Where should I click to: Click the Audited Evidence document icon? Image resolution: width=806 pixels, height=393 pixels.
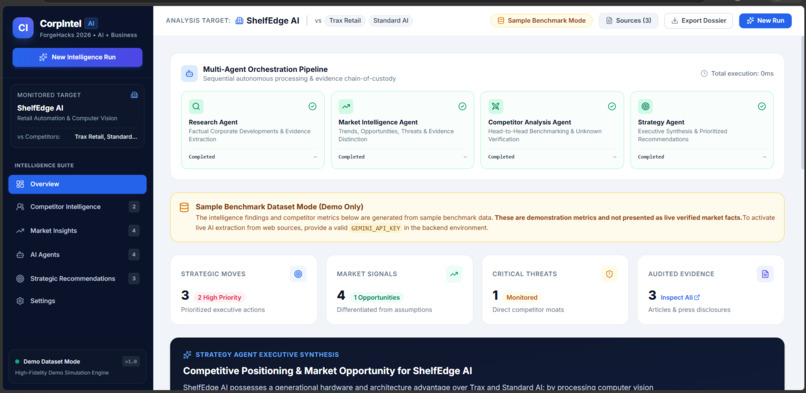[765, 274]
